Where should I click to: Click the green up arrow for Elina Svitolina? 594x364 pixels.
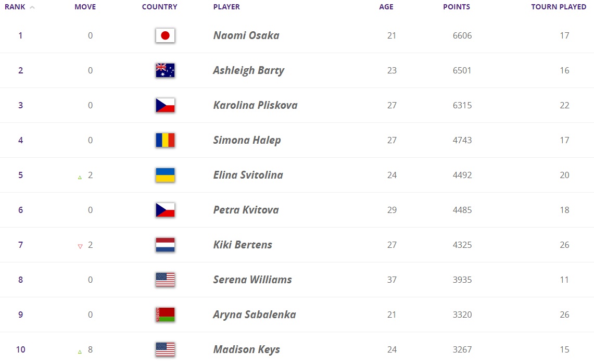coord(80,177)
